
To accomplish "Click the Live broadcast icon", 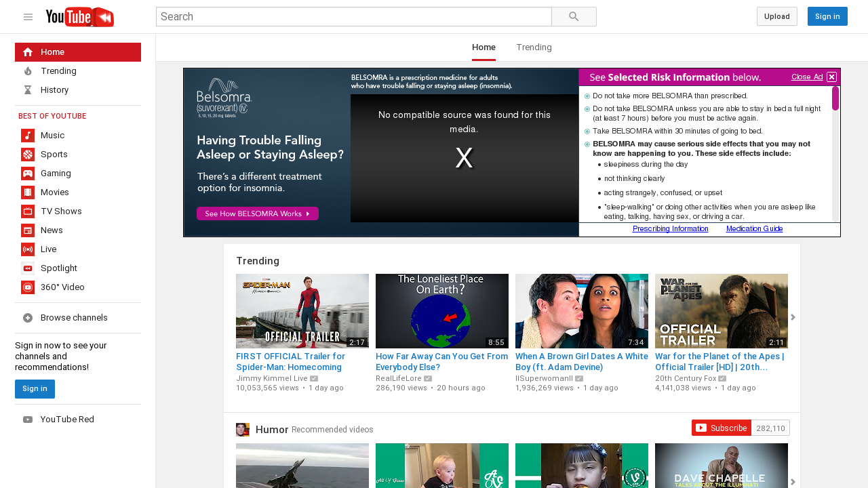I will pyautogui.click(x=28, y=249).
